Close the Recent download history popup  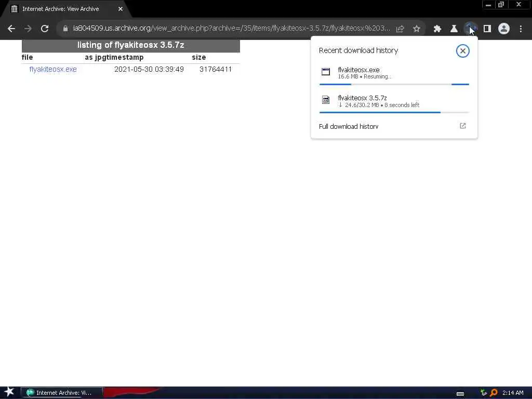[x=462, y=51]
